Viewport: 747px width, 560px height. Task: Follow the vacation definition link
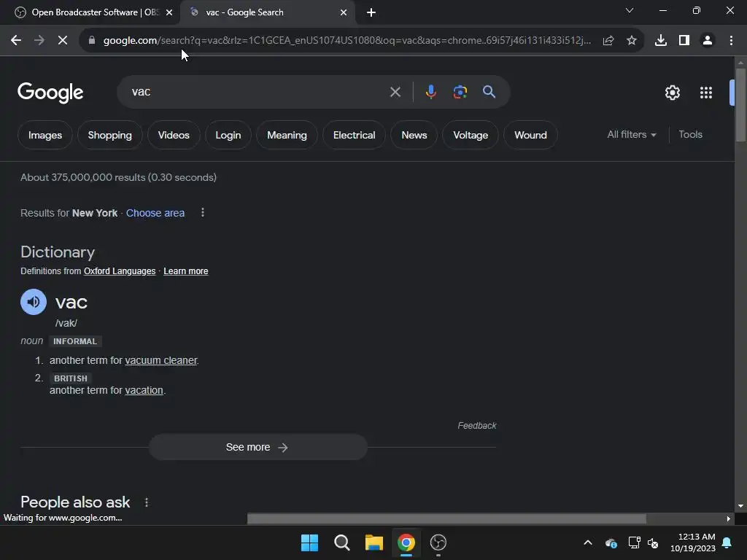click(144, 391)
